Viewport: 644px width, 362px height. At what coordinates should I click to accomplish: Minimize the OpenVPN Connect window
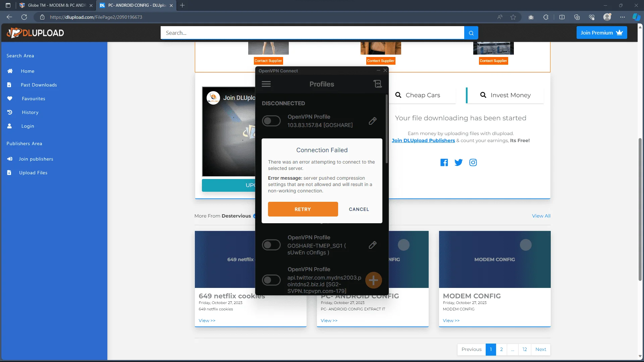(x=378, y=70)
